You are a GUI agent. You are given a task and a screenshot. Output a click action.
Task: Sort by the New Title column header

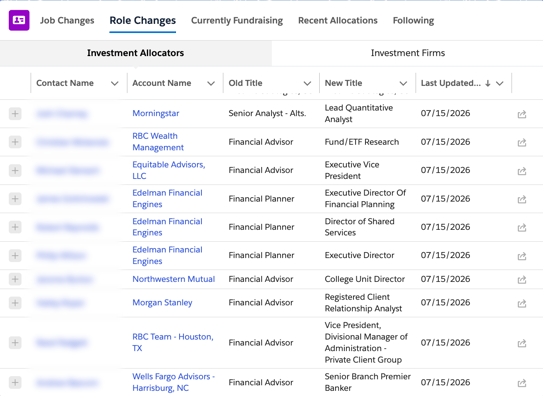343,83
